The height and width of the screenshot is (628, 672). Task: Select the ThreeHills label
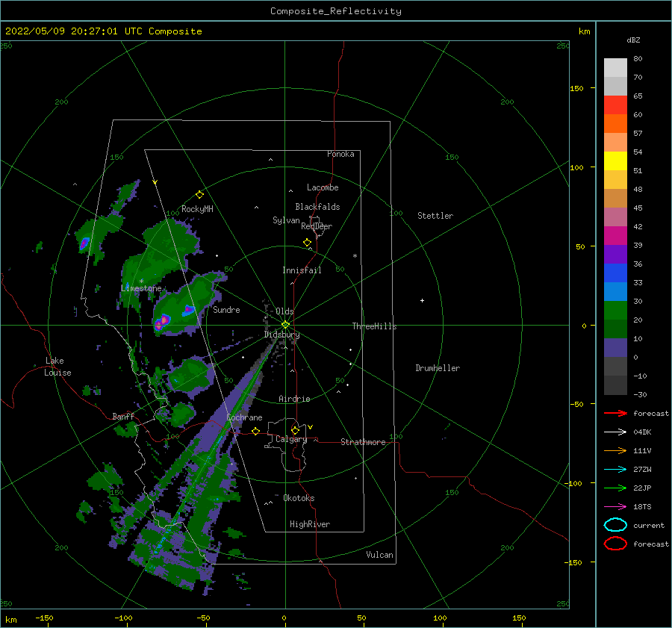tap(374, 326)
